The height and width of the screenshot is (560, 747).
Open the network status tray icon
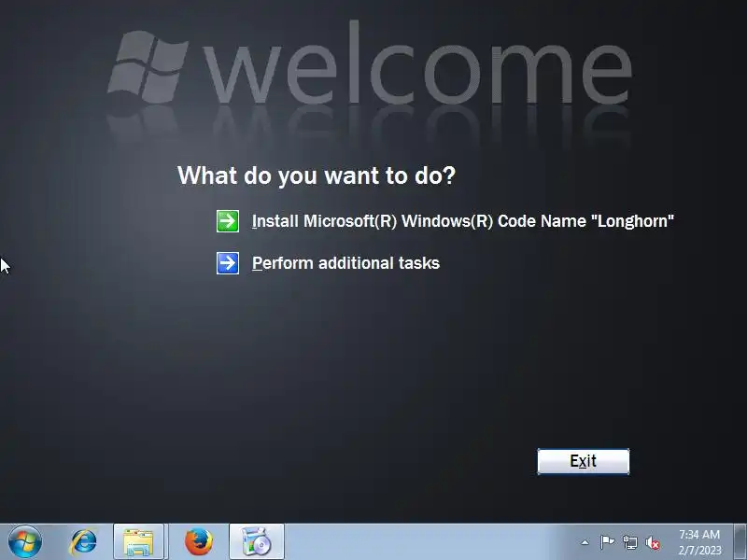[x=629, y=542]
